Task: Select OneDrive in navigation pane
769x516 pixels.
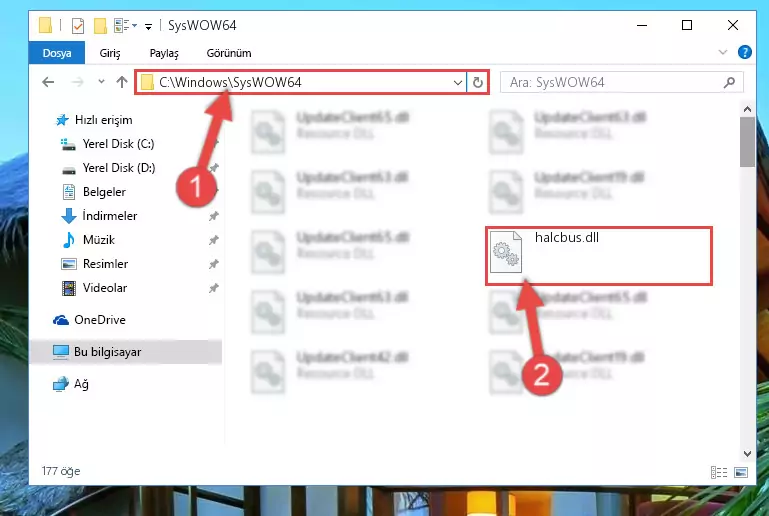Action: pyautogui.click(x=89, y=320)
